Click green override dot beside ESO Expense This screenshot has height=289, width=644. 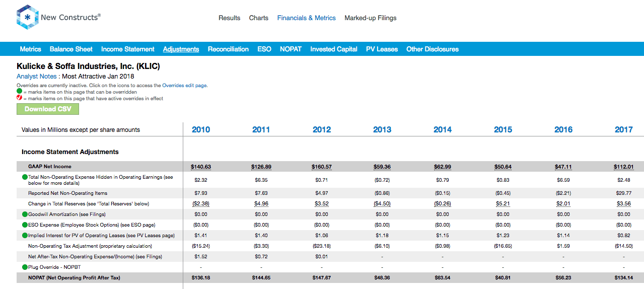click(25, 225)
